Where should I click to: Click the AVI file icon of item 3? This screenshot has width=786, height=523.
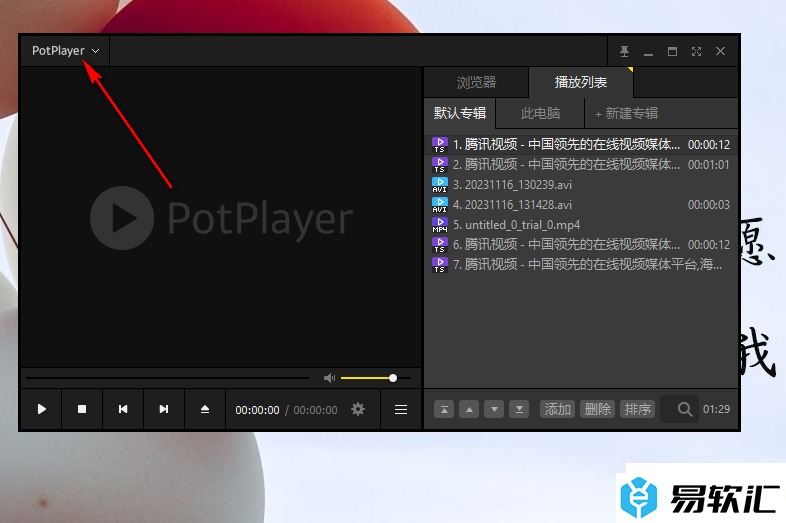[440, 185]
